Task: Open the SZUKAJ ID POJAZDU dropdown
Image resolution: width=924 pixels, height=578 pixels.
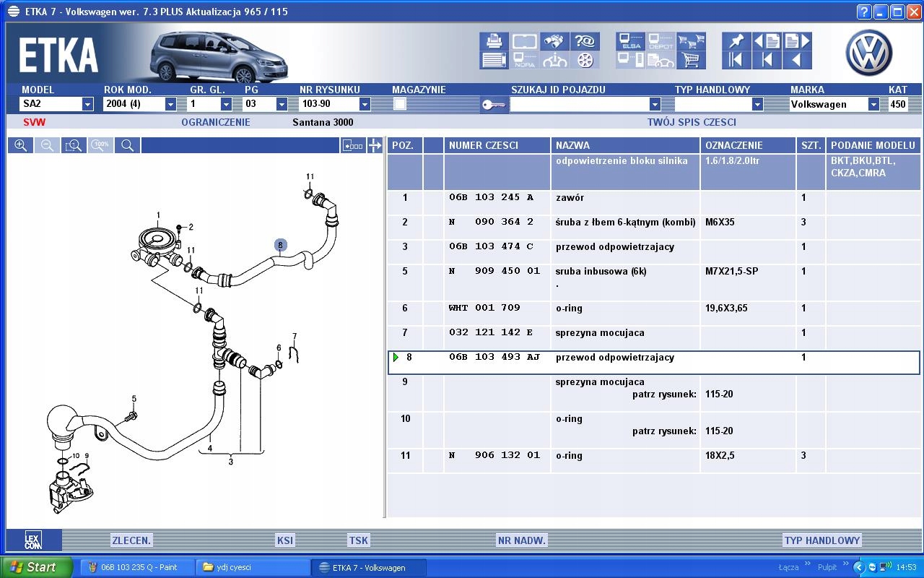Action: [655, 104]
